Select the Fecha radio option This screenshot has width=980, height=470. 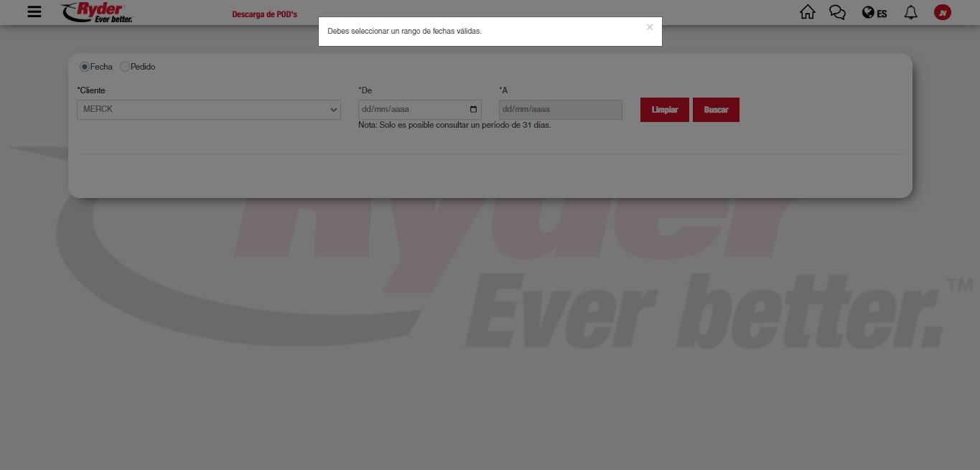pos(85,67)
